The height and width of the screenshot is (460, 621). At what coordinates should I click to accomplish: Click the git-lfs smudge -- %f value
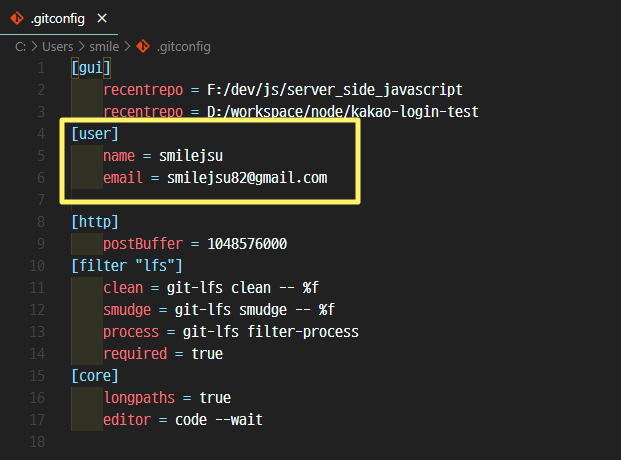click(x=255, y=309)
